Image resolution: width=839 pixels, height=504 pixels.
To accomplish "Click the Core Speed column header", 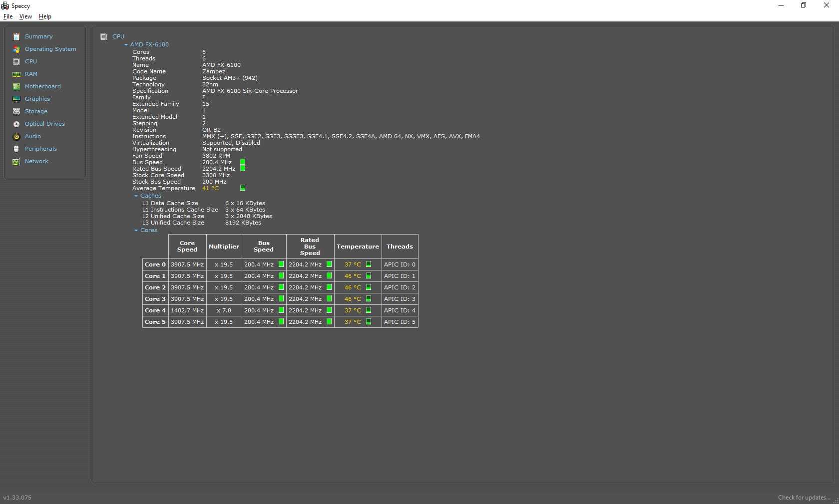I will click(x=187, y=247).
